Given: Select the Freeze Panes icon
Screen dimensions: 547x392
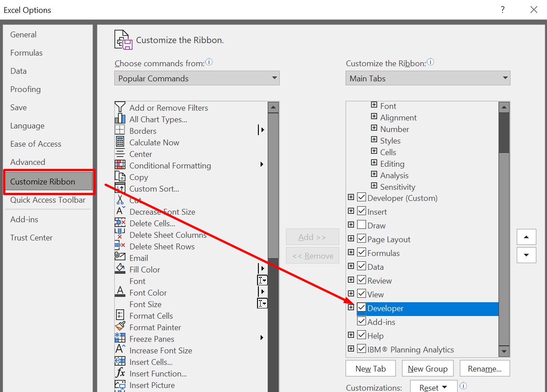Looking at the screenshot, I should pyautogui.click(x=120, y=339).
